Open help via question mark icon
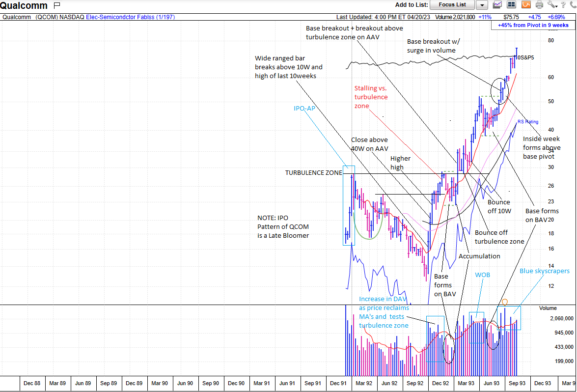577x392 pixels. point(563,5)
